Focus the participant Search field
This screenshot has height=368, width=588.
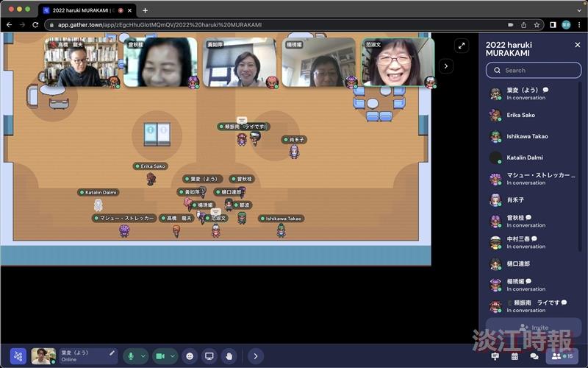point(534,70)
